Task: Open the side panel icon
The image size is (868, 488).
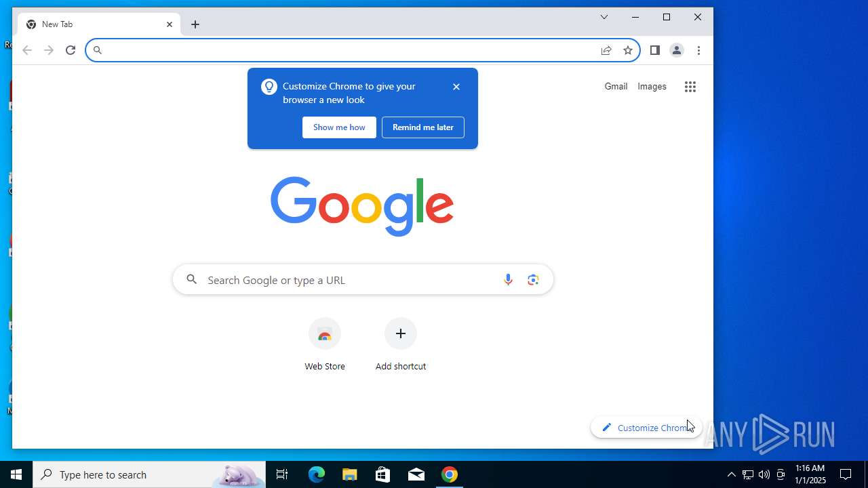Action: point(655,50)
